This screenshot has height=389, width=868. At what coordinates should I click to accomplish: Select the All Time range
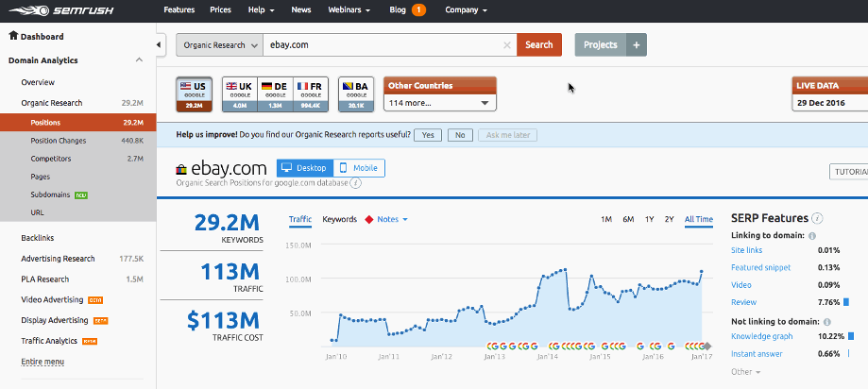point(699,220)
